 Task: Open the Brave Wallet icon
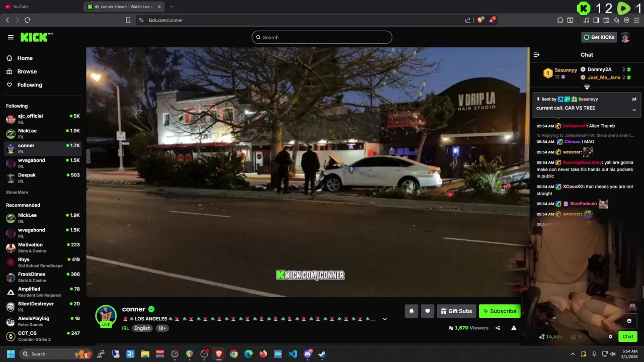tap(606, 20)
